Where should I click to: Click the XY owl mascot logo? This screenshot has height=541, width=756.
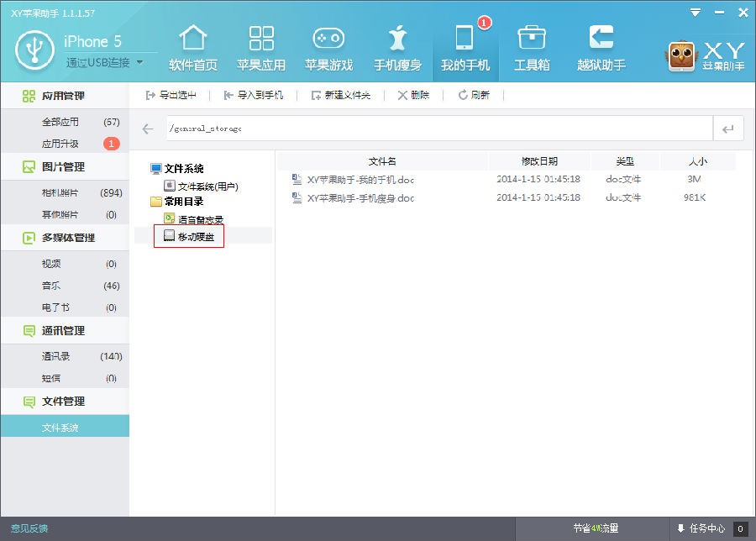681,56
